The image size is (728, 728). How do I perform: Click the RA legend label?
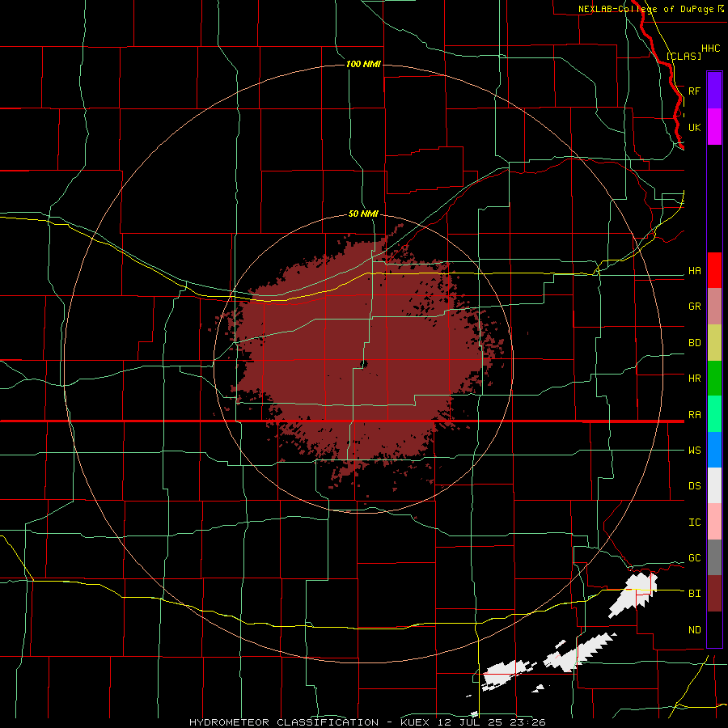click(694, 415)
